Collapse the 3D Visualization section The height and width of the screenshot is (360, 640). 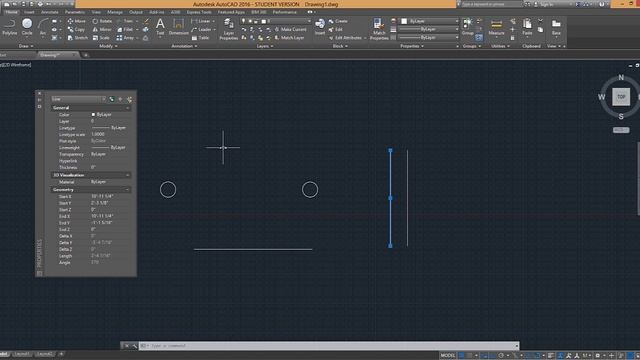pyautogui.click(x=127, y=175)
